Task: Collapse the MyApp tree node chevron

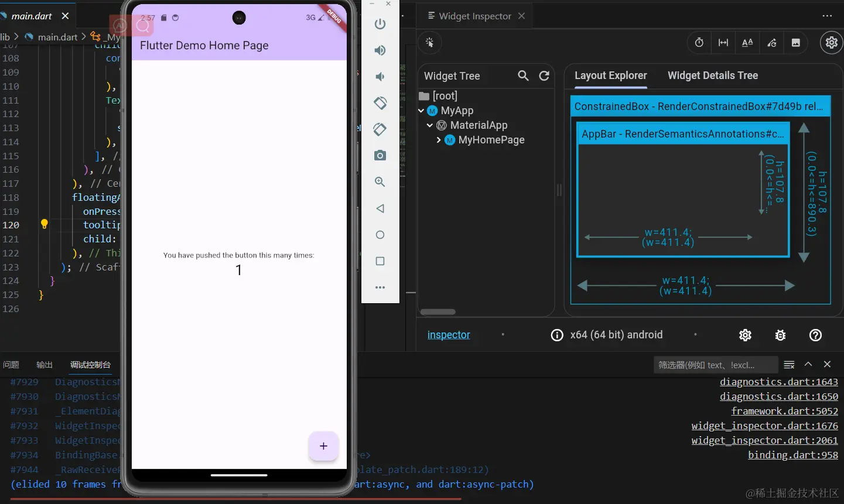Action: (421, 111)
